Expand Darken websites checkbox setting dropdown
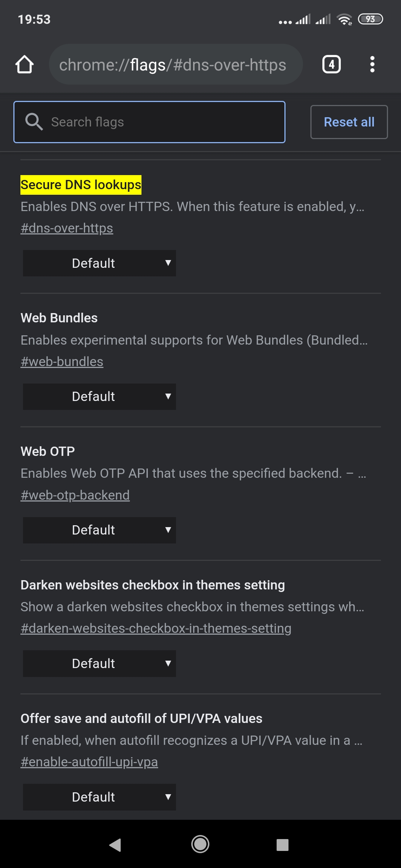This screenshot has width=401, height=868. (x=100, y=663)
